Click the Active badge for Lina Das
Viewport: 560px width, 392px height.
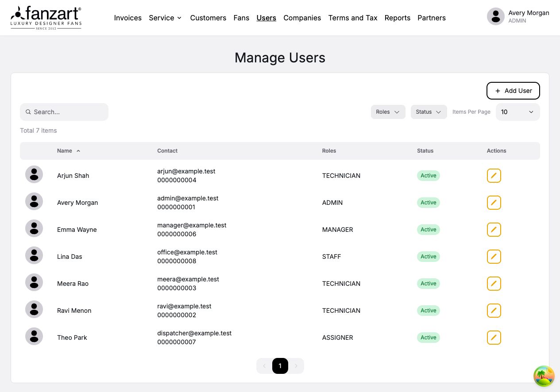(x=429, y=257)
